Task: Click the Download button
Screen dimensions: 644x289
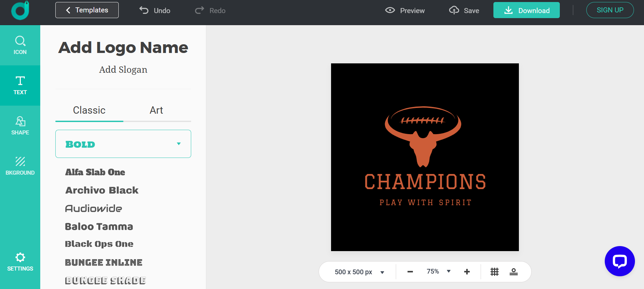Action: coord(526,10)
